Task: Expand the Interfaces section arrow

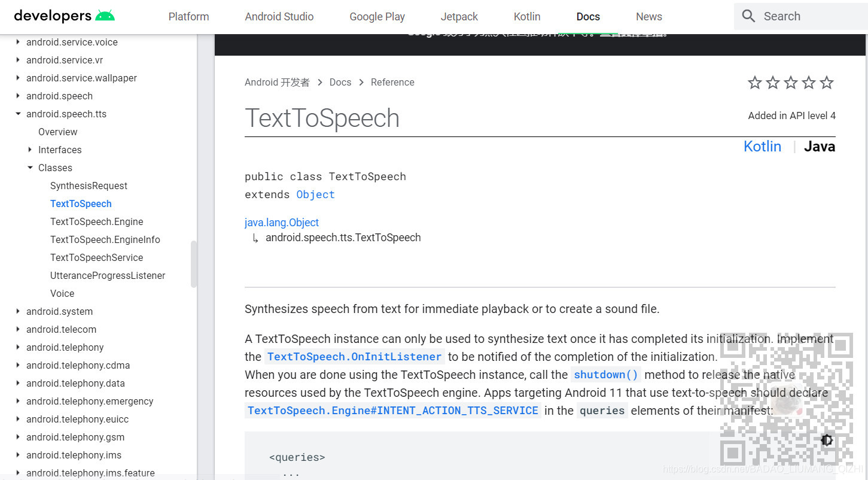Action: [x=30, y=150]
